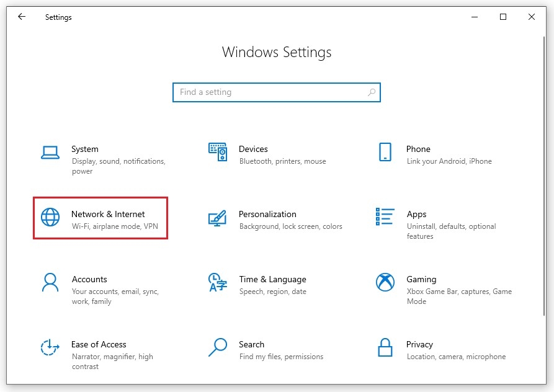
Task: Open the Privacy lock icon
Action: coord(385,347)
